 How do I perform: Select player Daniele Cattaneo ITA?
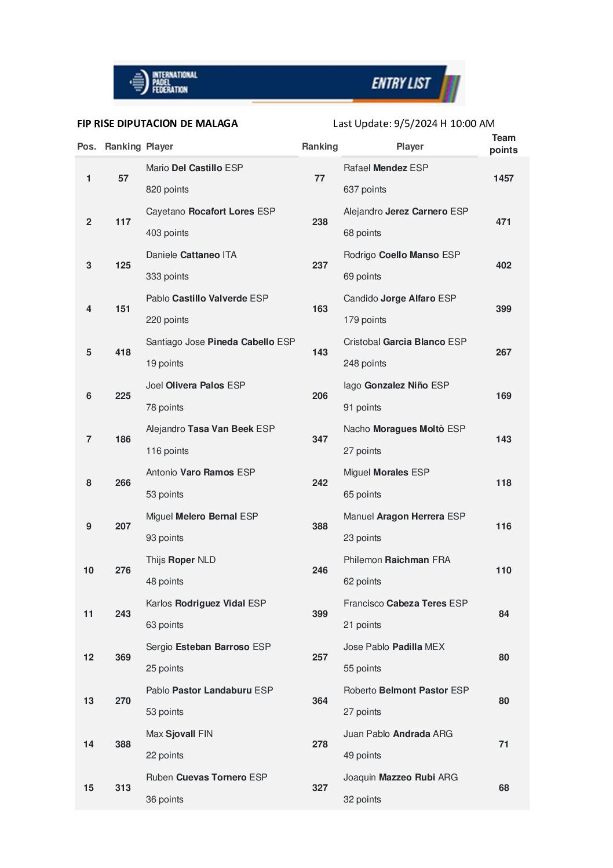click(191, 255)
